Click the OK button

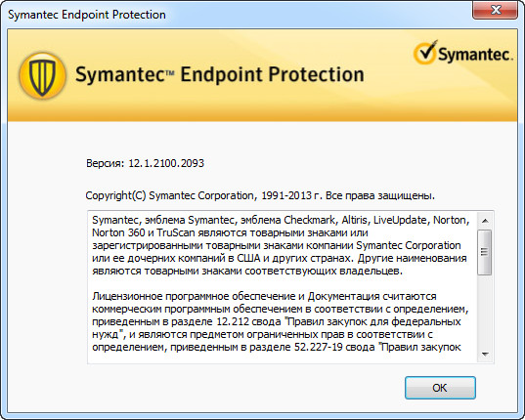(440, 388)
